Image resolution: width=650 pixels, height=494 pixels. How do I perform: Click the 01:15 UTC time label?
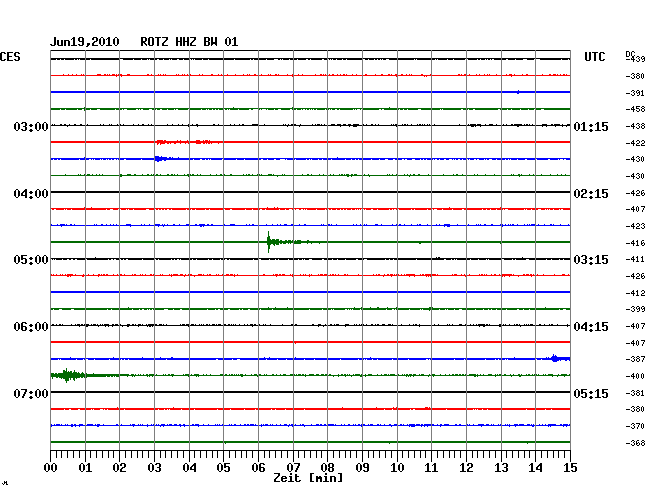click(591, 126)
